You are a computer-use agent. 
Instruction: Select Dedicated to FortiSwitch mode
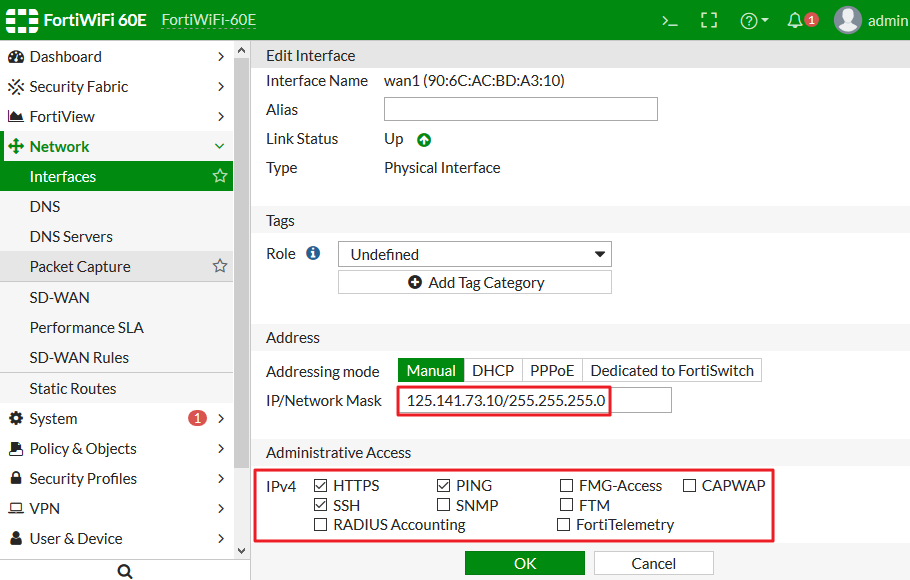(672, 370)
